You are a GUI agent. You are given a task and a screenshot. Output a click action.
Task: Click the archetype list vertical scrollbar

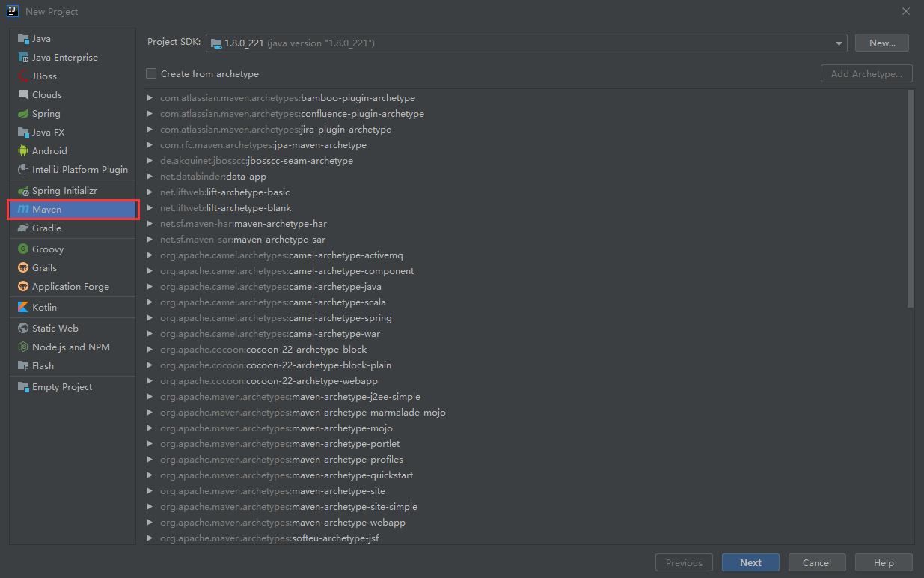pos(911,198)
